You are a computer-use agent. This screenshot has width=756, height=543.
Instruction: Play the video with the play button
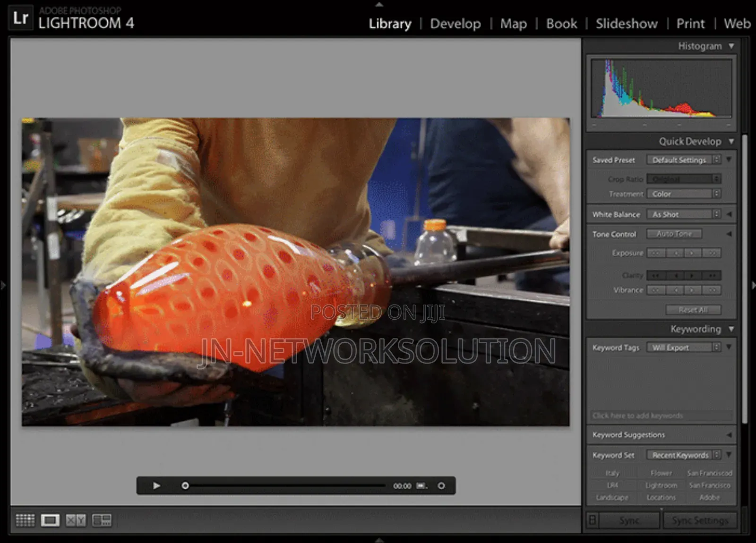(156, 485)
